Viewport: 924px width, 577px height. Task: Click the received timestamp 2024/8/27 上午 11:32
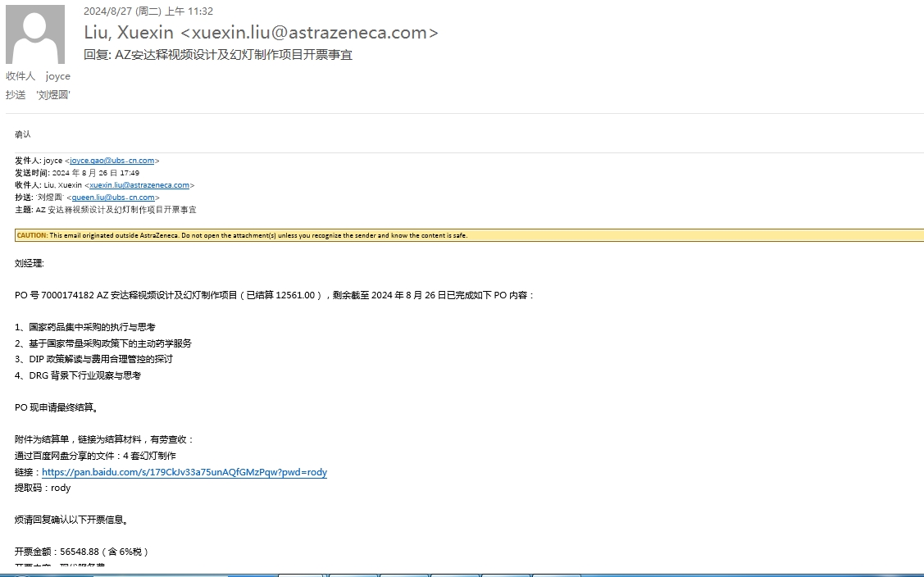pos(148,11)
